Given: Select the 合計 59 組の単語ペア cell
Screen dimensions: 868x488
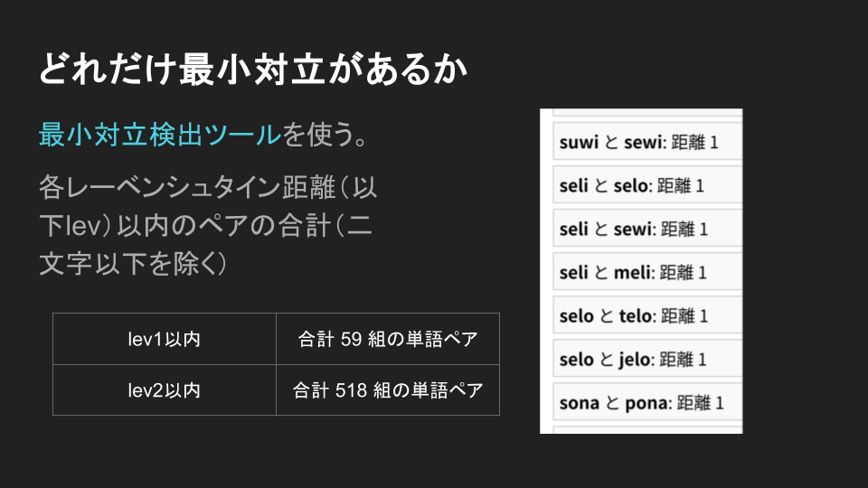Looking at the screenshot, I should coord(387,339).
